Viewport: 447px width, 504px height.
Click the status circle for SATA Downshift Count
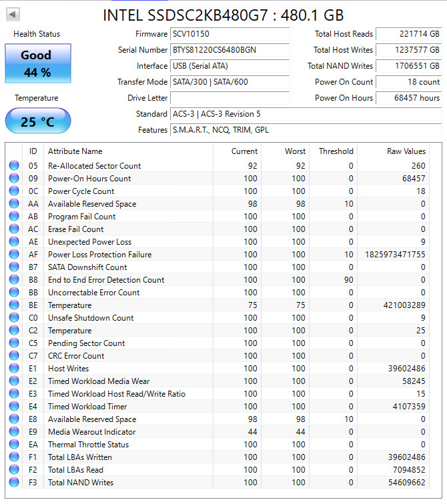click(14, 267)
